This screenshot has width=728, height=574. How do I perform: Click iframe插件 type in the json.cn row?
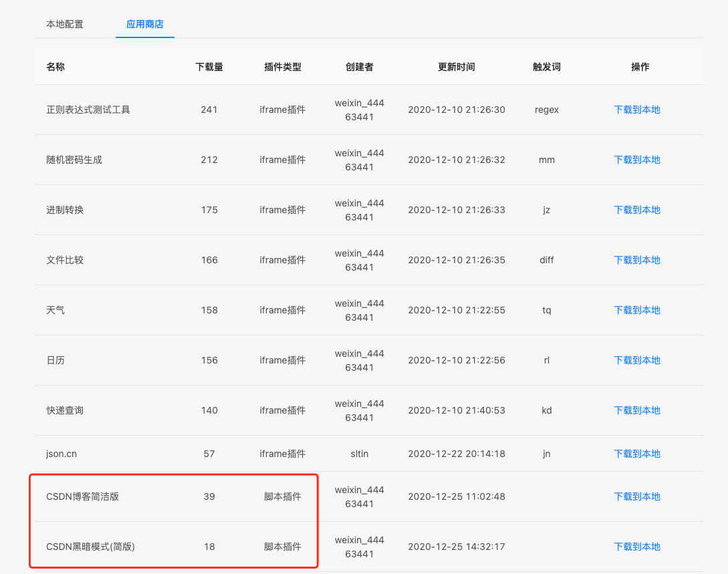click(x=283, y=453)
